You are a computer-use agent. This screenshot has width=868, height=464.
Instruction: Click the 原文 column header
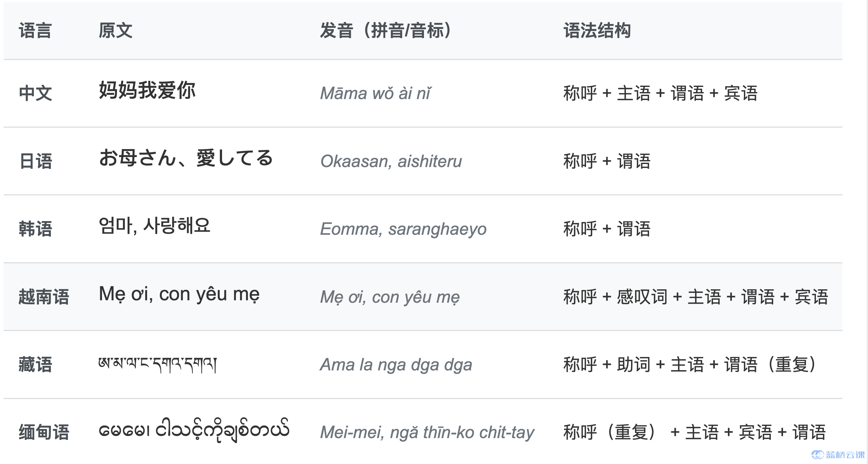point(115,31)
